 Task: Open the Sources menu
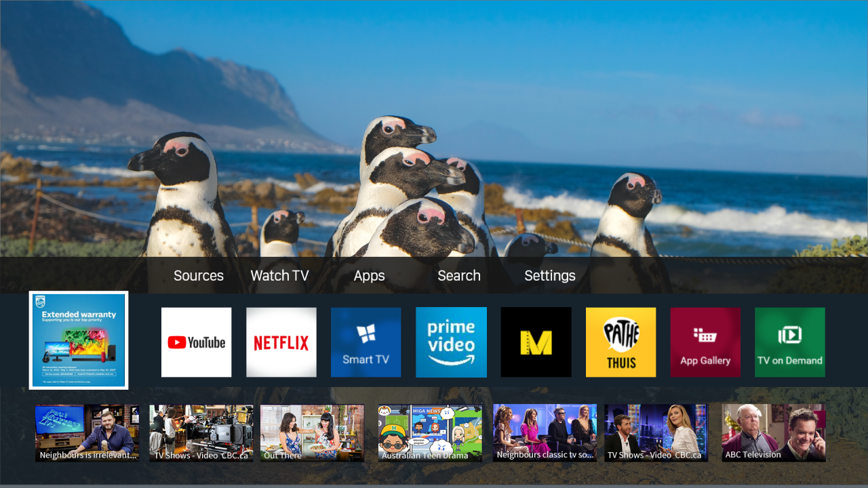click(198, 275)
